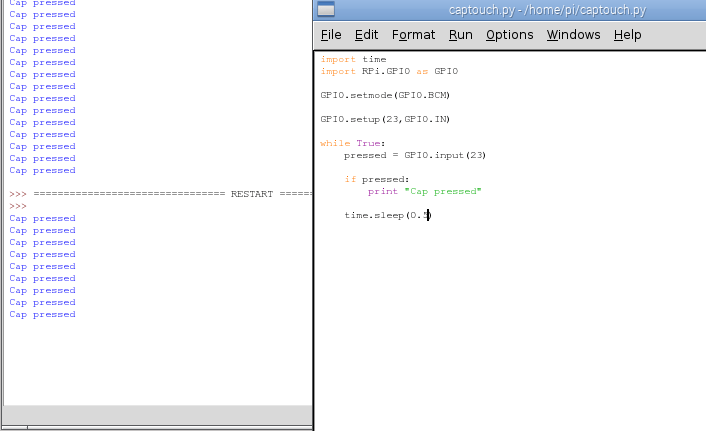Open the Run menu
The width and height of the screenshot is (706, 431).
461,35
